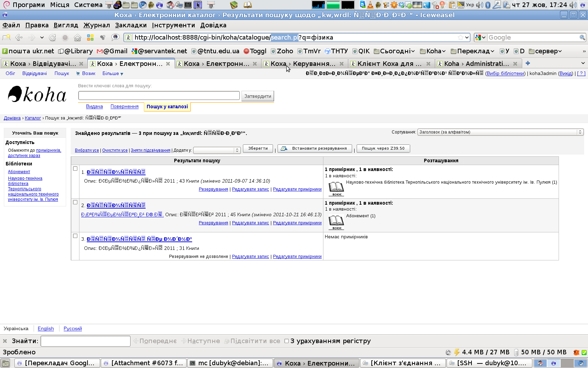Image resolution: width=588 pixels, height=368 pixels.
Task: Open the Додати у dropdown list
Action: pos(217,150)
